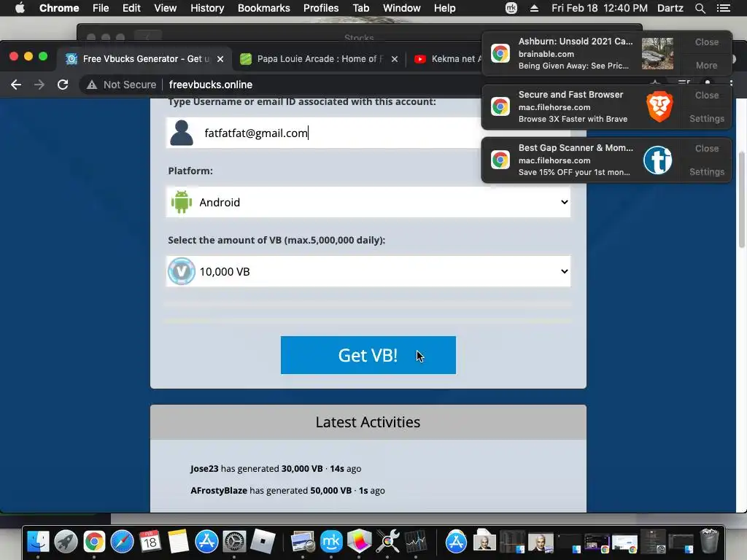Viewport: 747px width, 560px height.
Task: Click the eject icon in the menu bar
Action: click(534, 8)
